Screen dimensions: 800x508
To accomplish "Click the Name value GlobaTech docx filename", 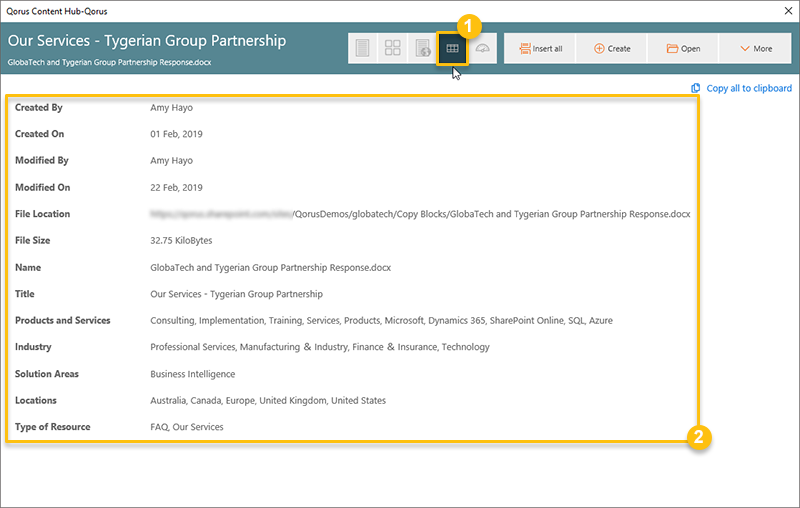I will click(x=270, y=268).
